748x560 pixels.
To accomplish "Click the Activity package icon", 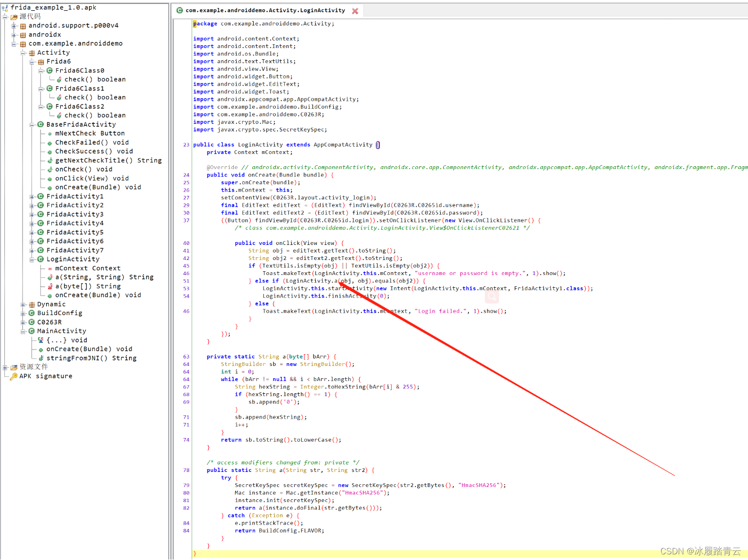I will 32,53.
